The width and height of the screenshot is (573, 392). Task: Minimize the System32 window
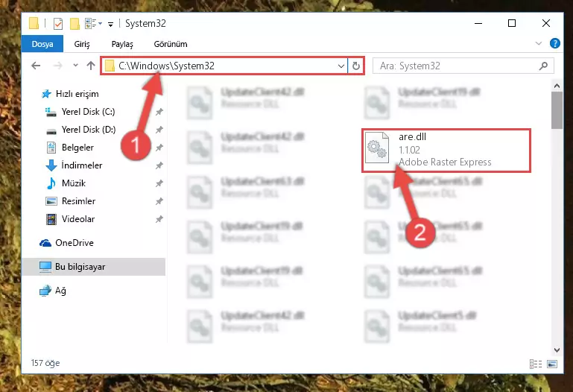click(x=478, y=23)
